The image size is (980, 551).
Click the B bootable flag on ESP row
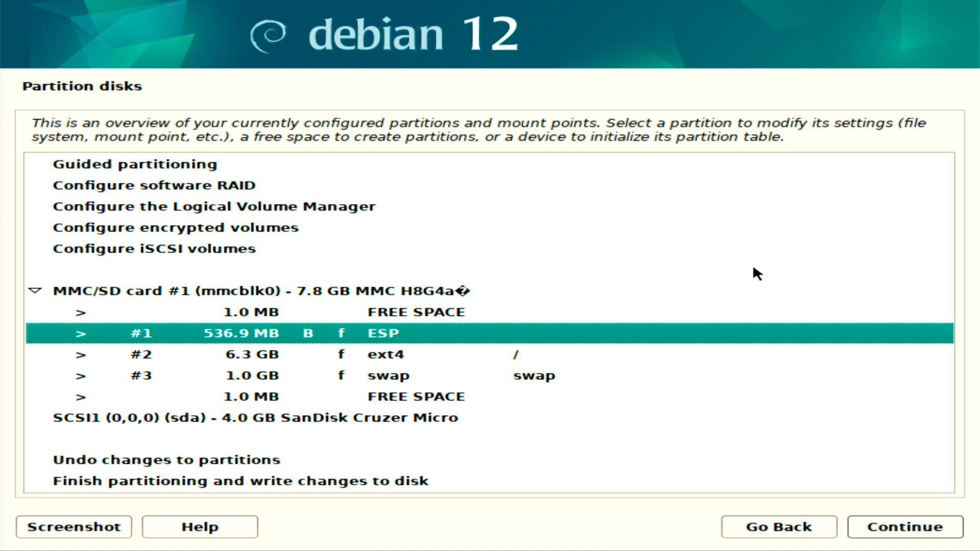coord(308,333)
